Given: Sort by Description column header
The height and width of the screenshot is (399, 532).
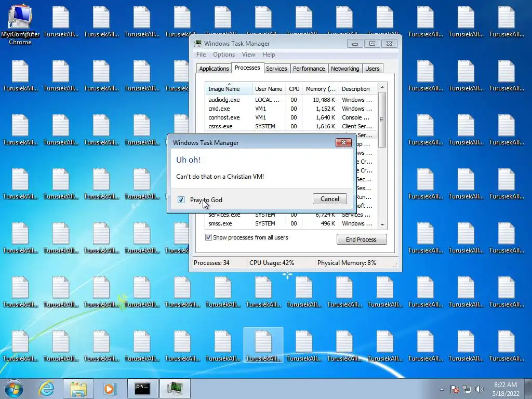Looking at the screenshot, I should pos(357,88).
